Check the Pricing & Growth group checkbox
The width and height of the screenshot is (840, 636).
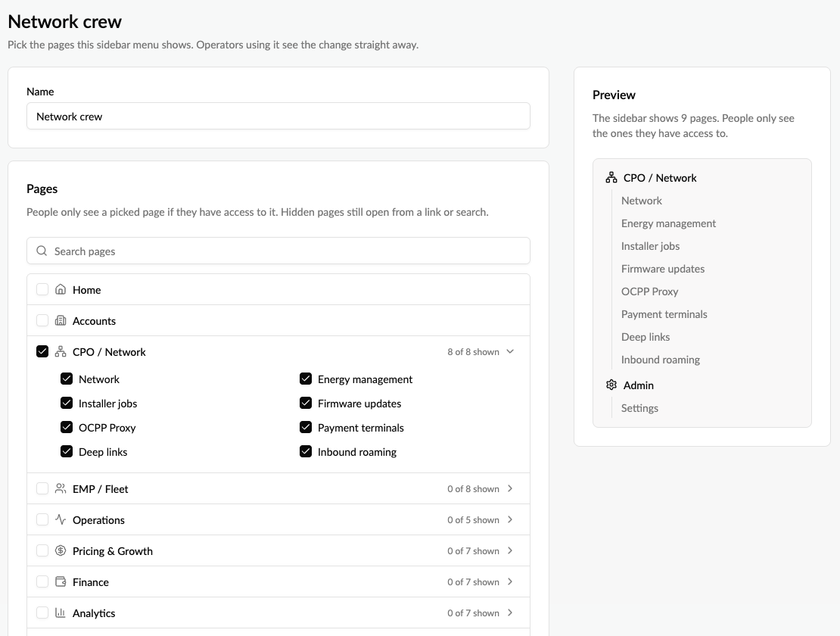[42, 550]
